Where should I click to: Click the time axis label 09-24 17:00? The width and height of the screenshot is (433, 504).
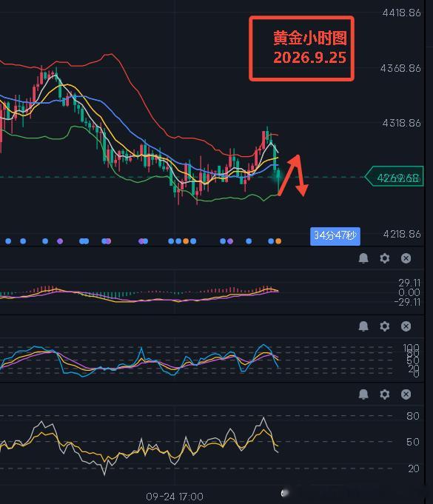point(175,497)
